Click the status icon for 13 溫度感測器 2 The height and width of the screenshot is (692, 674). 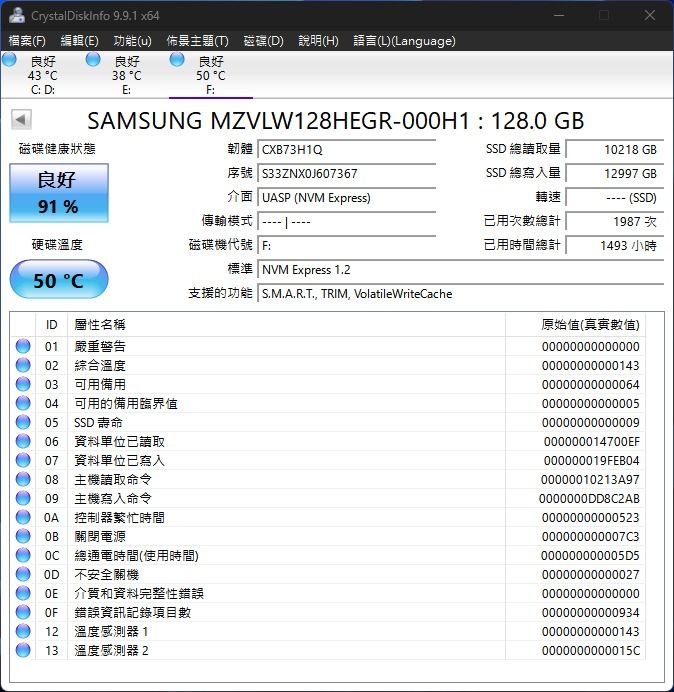click(x=23, y=650)
